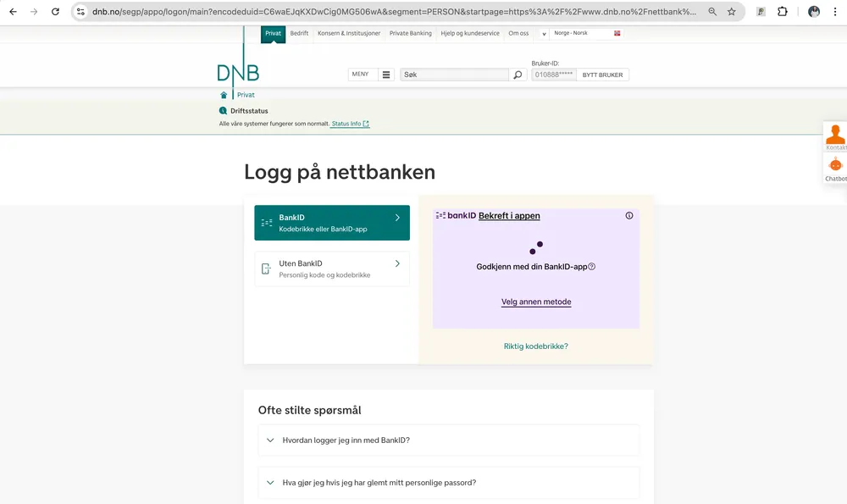This screenshot has width=847, height=504.
Task: Bookmark this page with the star icon
Action: [732, 11]
